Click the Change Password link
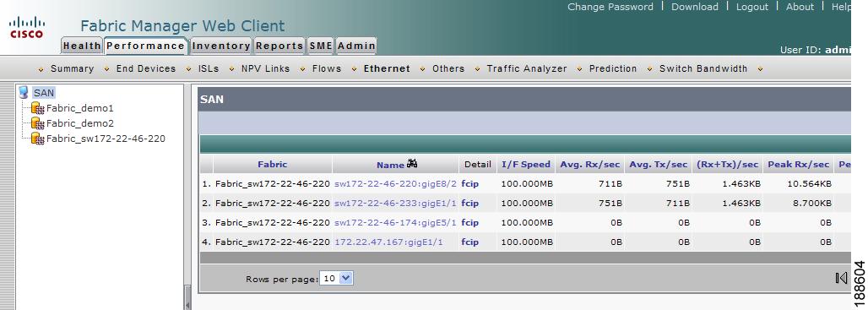 [610, 7]
